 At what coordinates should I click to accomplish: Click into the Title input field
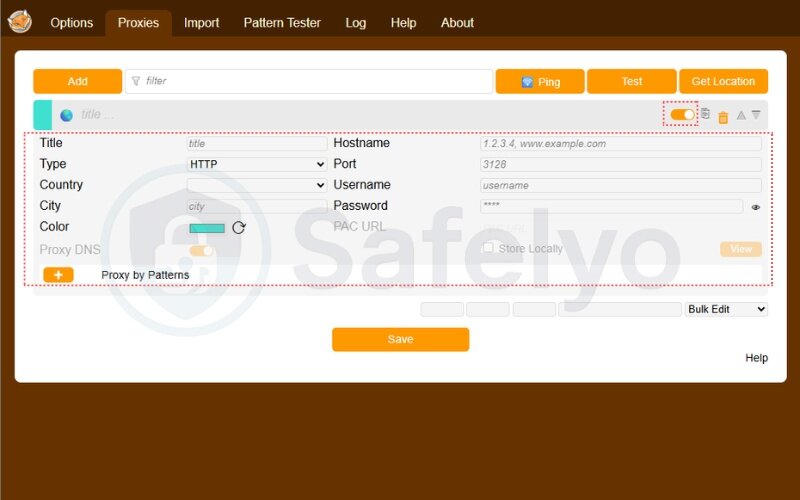point(257,144)
